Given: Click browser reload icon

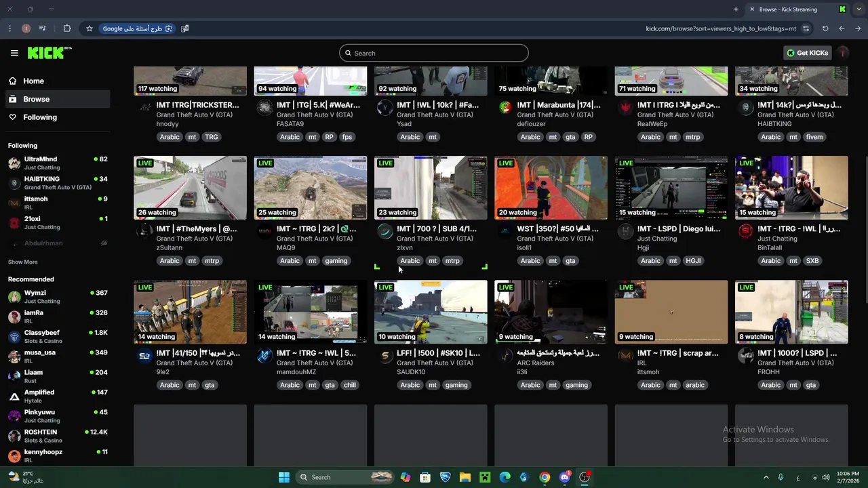Looking at the screenshot, I should click(825, 28).
